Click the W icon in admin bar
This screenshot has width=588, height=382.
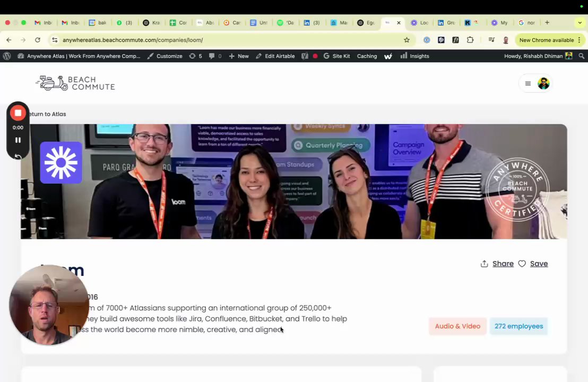pyautogui.click(x=388, y=56)
